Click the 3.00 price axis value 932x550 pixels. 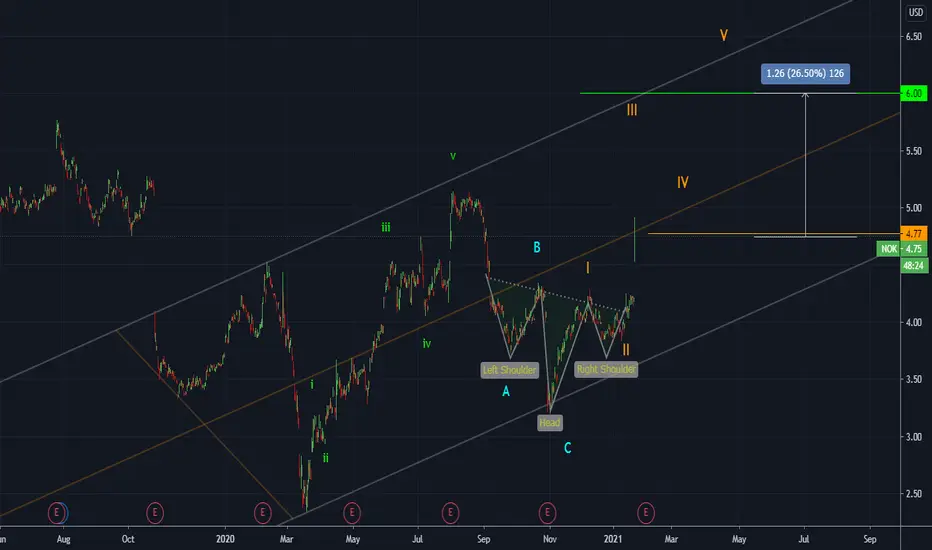pos(914,436)
